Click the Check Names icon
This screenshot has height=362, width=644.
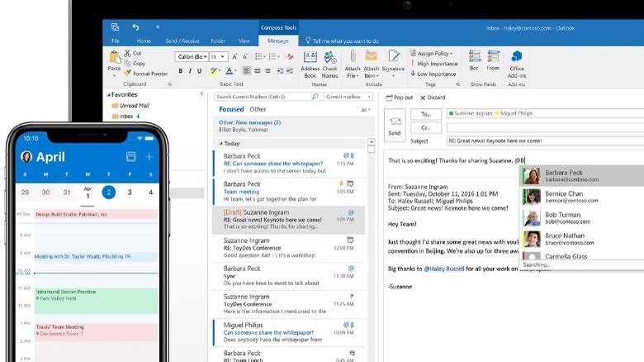click(330, 61)
